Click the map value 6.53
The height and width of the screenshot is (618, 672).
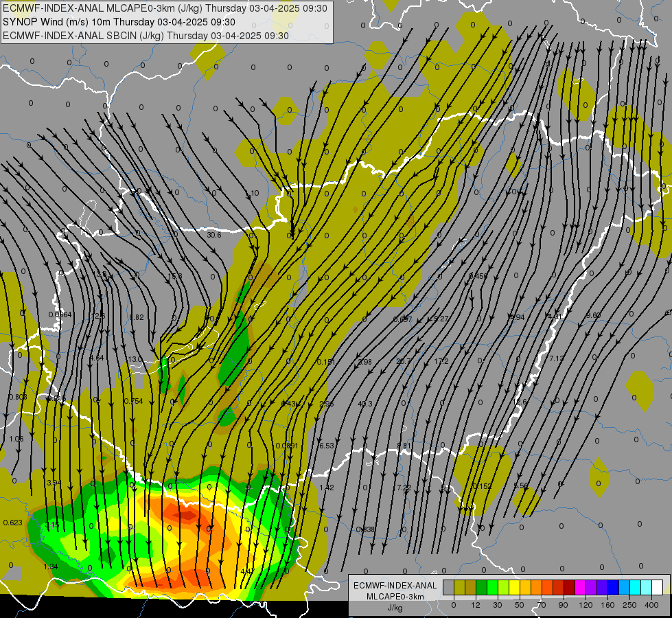(x=327, y=446)
